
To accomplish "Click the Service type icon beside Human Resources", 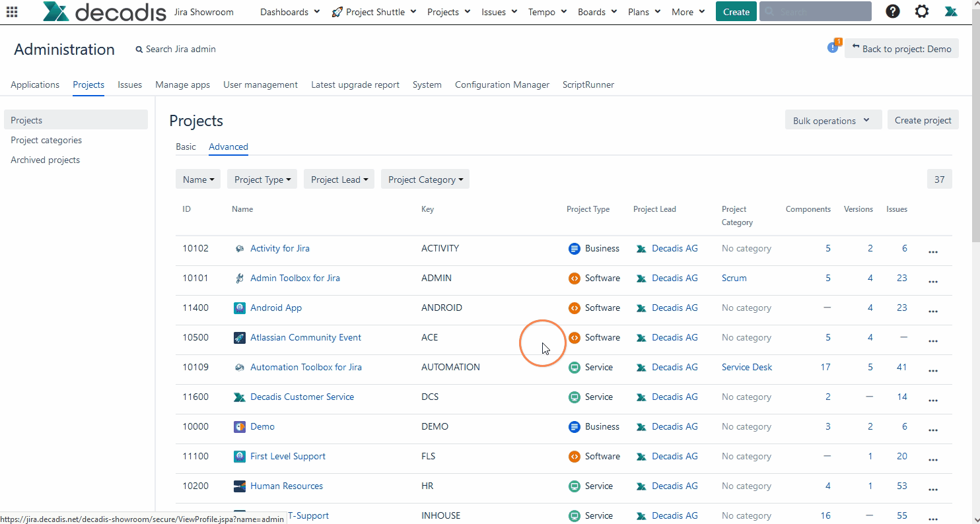I will 574,486.
